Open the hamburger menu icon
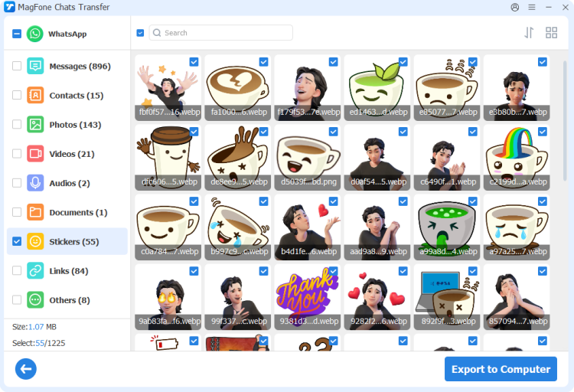This screenshot has width=574, height=392. click(x=532, y=8)
